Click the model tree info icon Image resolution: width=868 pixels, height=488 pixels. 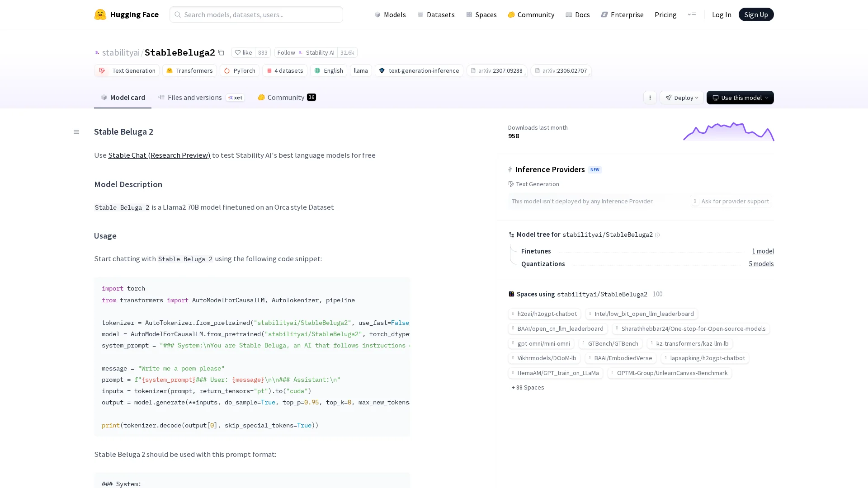point(657,235)
